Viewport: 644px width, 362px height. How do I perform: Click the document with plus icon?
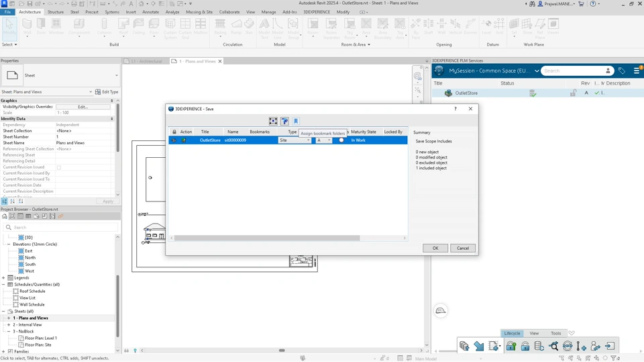(494, 346)
